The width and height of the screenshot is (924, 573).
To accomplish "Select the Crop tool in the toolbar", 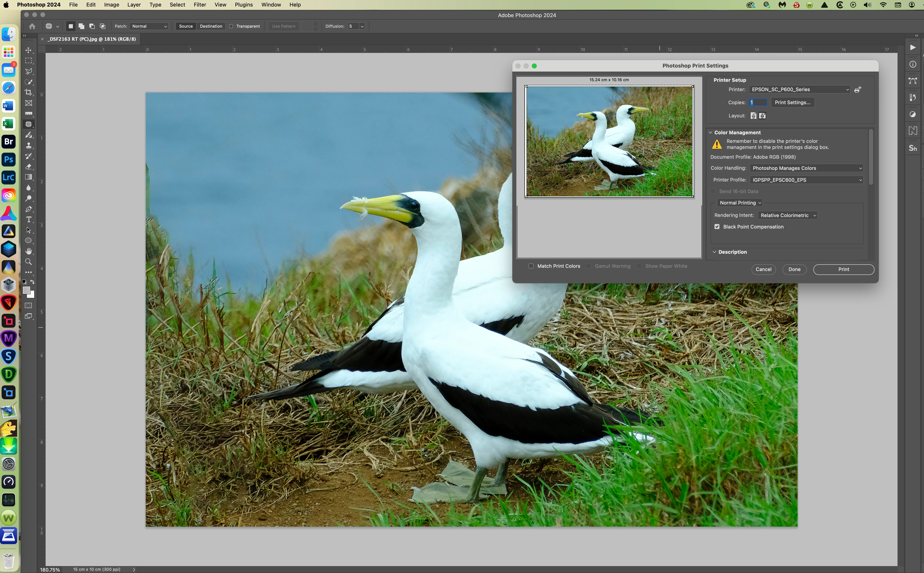I will tap(29, 92).
